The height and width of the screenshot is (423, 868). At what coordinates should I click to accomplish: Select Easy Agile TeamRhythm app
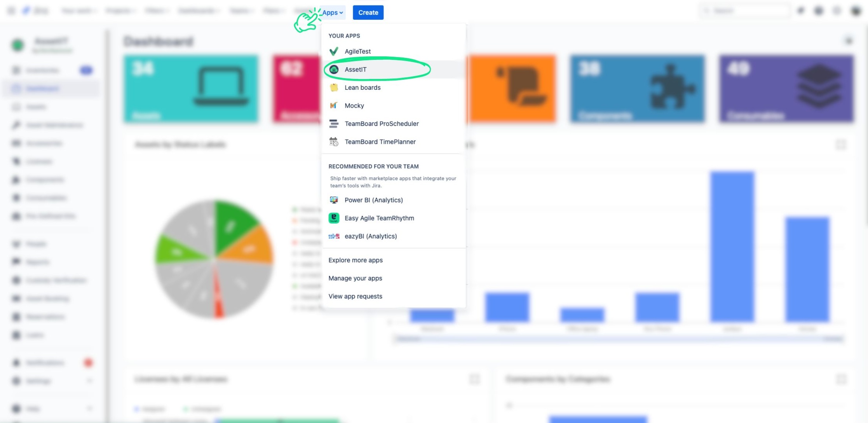379,218
